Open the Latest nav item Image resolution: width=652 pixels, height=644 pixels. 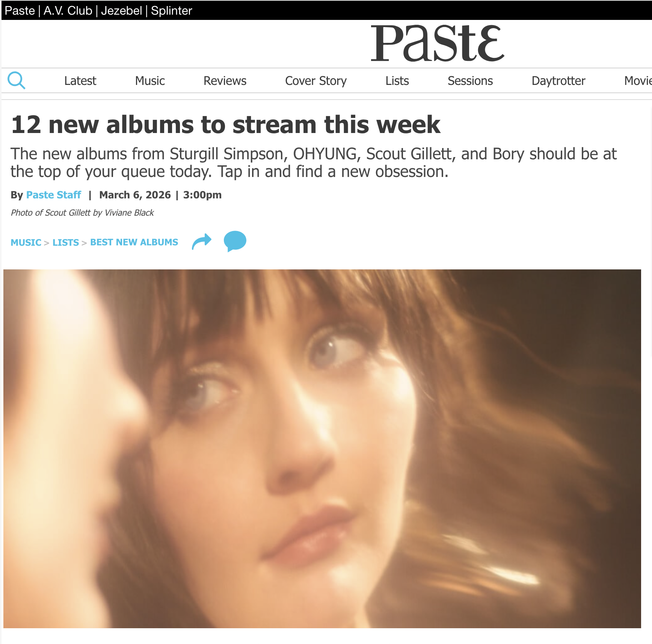(x=80, y=81)
